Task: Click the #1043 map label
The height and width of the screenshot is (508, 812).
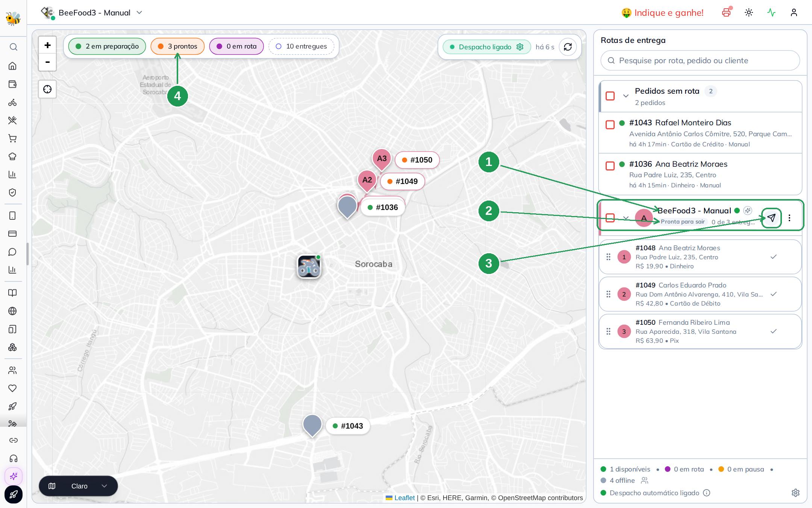Action: 348,426
